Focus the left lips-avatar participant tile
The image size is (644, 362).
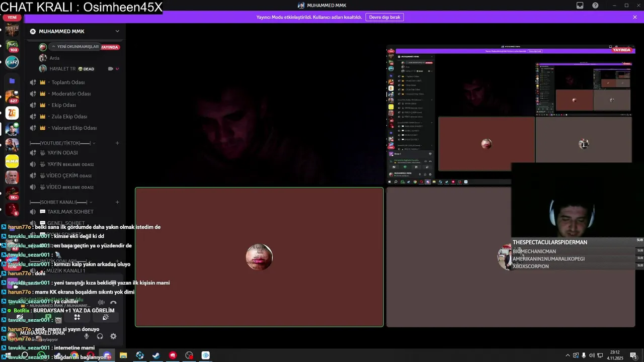pyautogui.click(x=259, y=257)
